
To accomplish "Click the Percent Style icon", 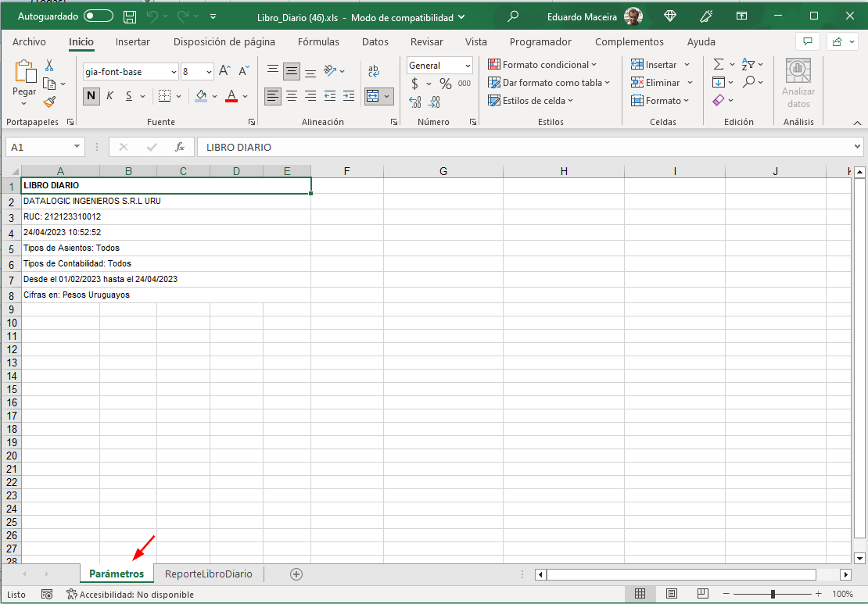I will pos(446,84).
